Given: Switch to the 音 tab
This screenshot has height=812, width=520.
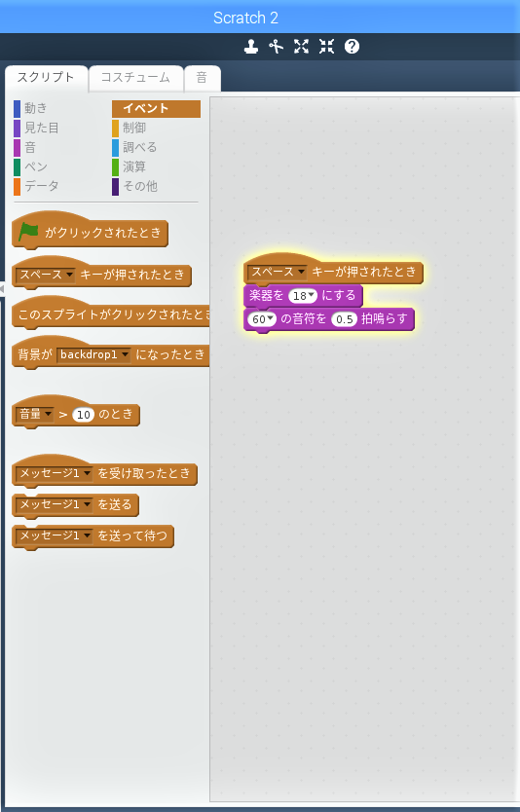Looking at the screenshot, I should point(202,78).
